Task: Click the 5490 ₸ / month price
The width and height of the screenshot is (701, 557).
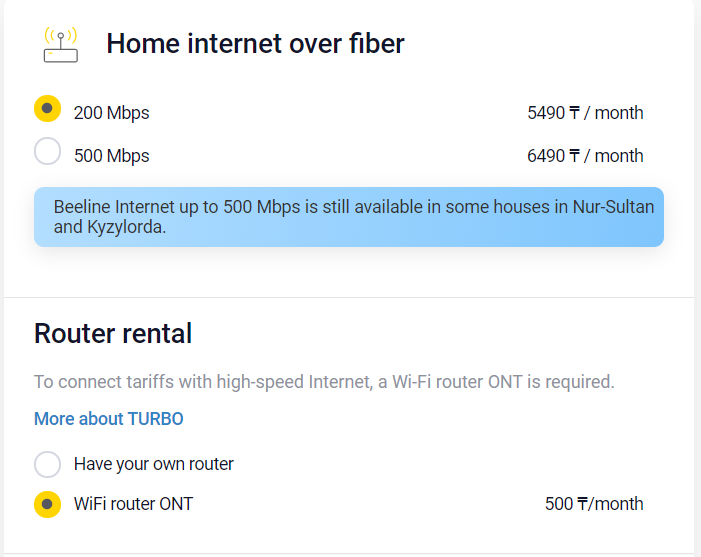Action: pyautogui.click(x=585, y=113)
